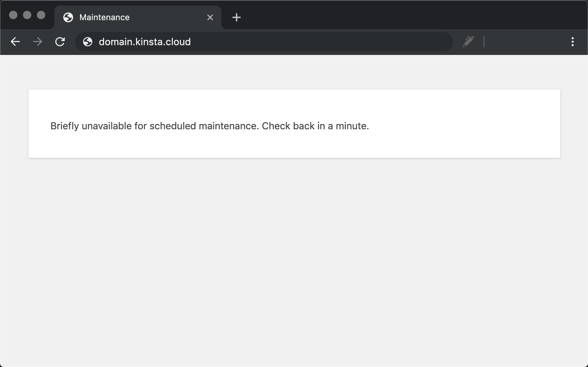Click the separator right of the pen icon
588x367 pixels.
[484, 42]
